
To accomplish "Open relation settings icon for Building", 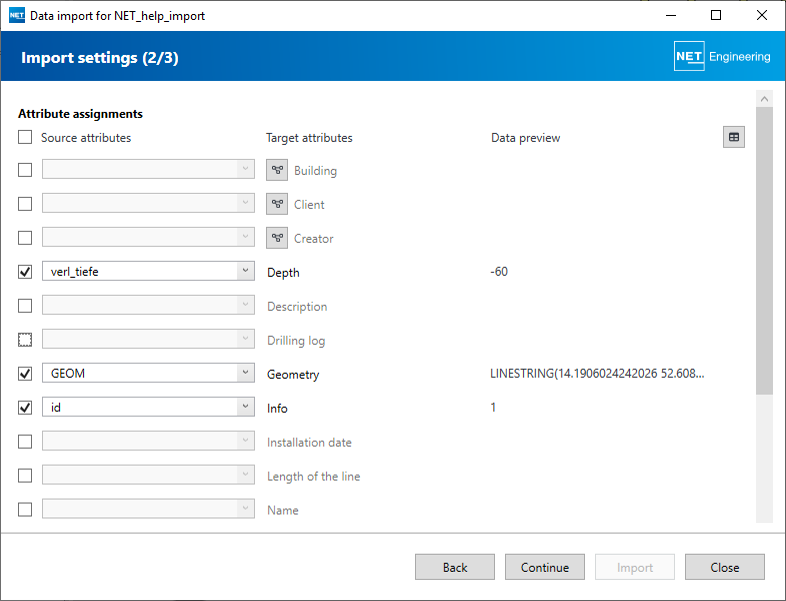I will click(x=277, y=170).
